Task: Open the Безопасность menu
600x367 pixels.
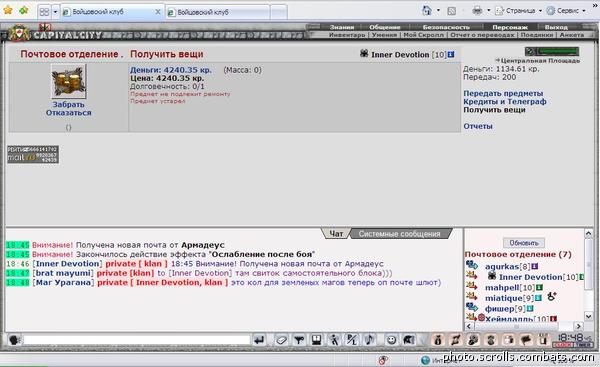Action: [x=446, y=27]
